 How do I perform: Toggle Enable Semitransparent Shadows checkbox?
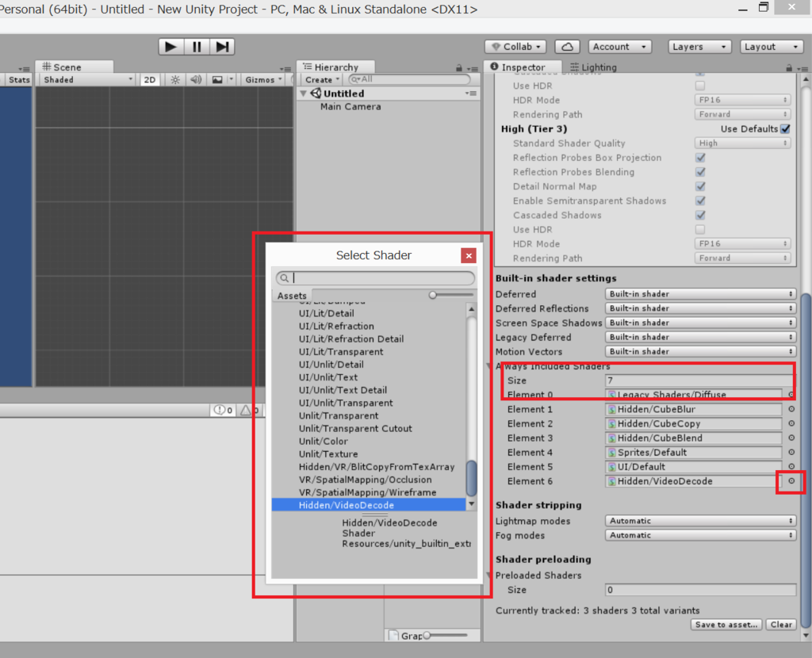click(700, 201)
